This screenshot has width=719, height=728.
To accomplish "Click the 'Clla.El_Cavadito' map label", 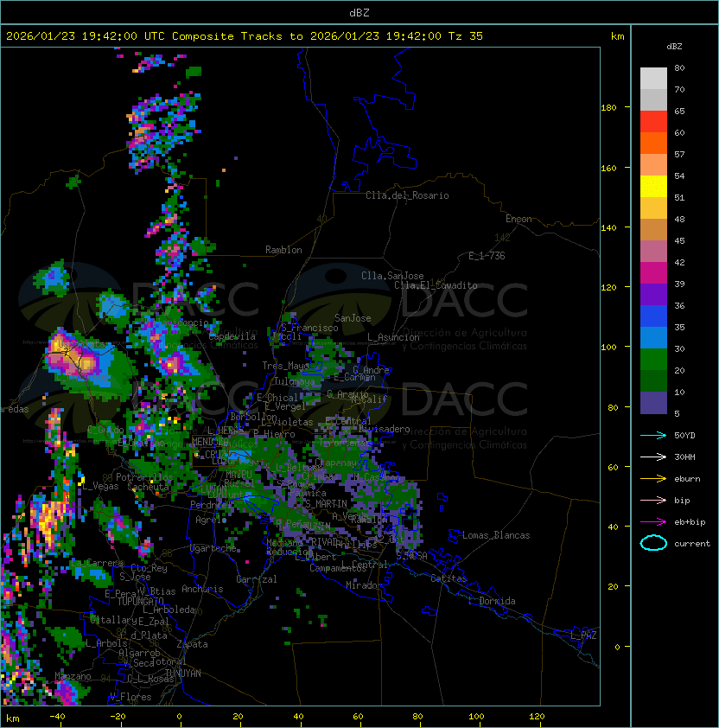I will 436,285.
